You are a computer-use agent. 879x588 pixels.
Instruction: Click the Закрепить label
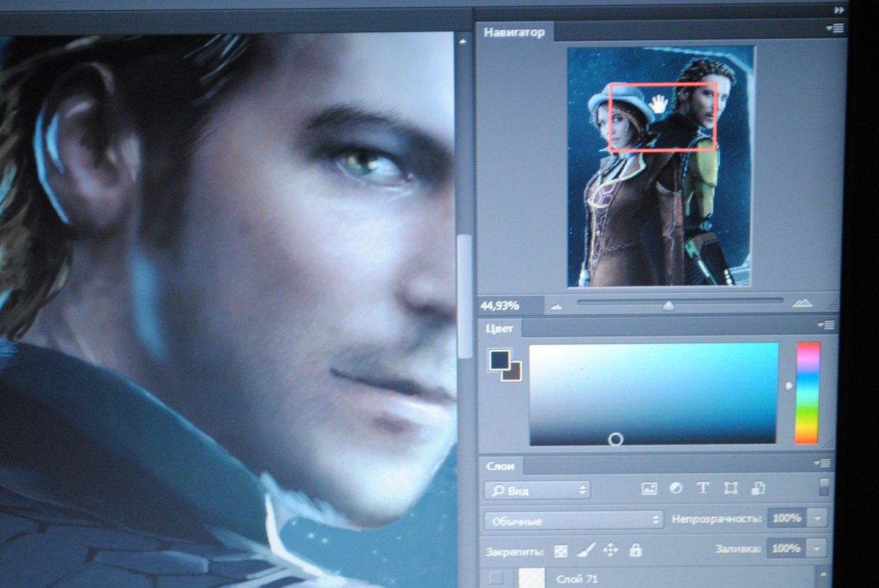pos(514,551)
